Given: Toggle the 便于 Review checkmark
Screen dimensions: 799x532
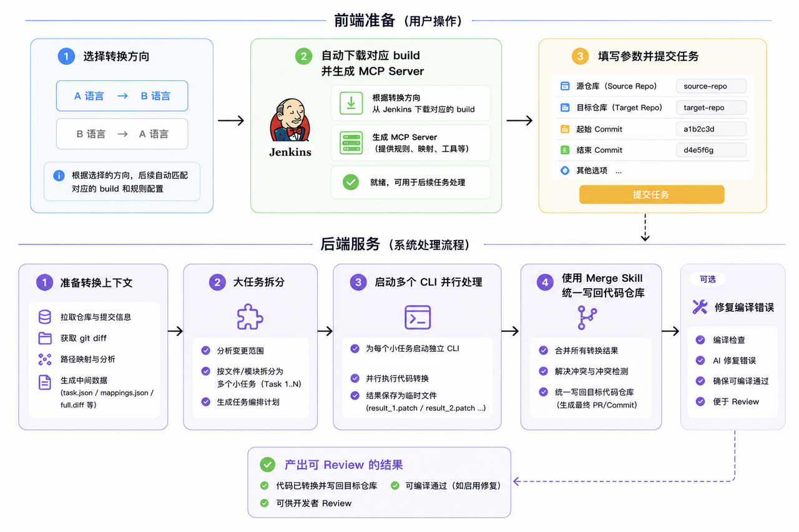Looking at the screenshot, I should point(700,402).
